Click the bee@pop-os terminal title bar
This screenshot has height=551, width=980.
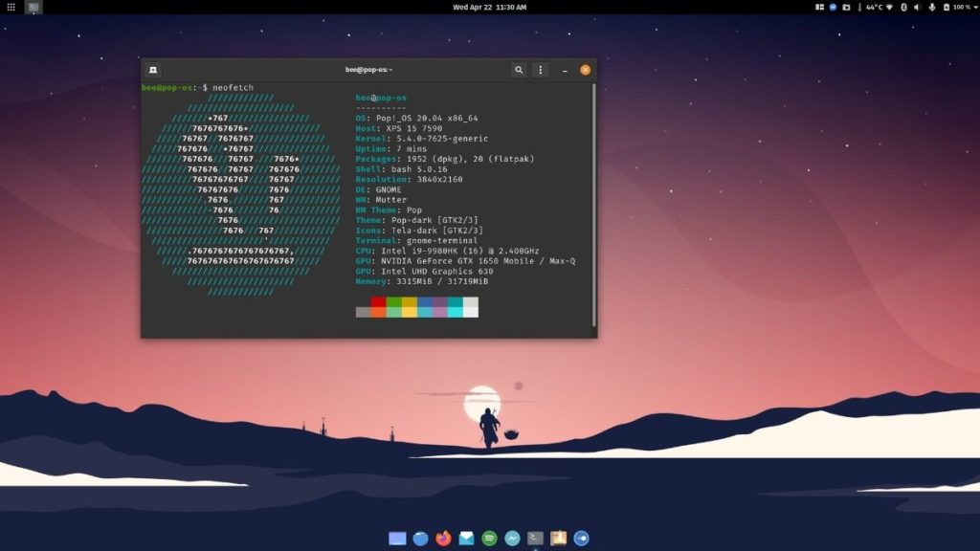coord(368,69)
